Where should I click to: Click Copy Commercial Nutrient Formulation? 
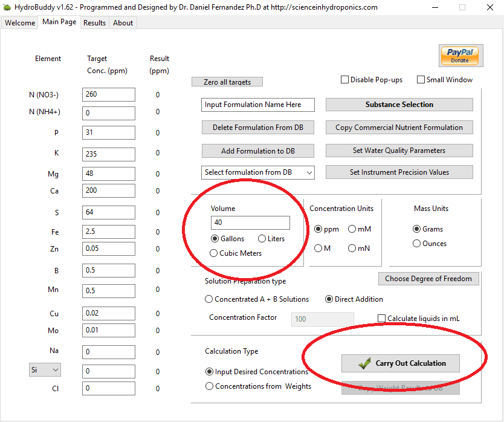399,128
